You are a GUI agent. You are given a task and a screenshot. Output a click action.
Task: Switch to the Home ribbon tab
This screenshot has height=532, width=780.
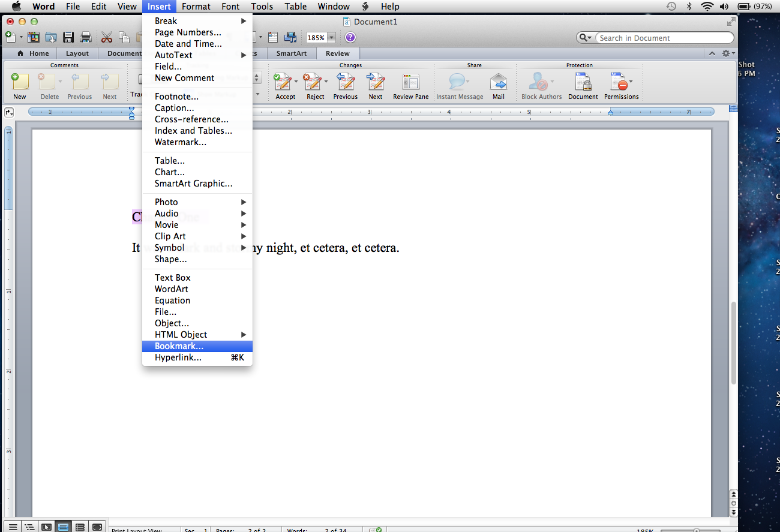34,53
